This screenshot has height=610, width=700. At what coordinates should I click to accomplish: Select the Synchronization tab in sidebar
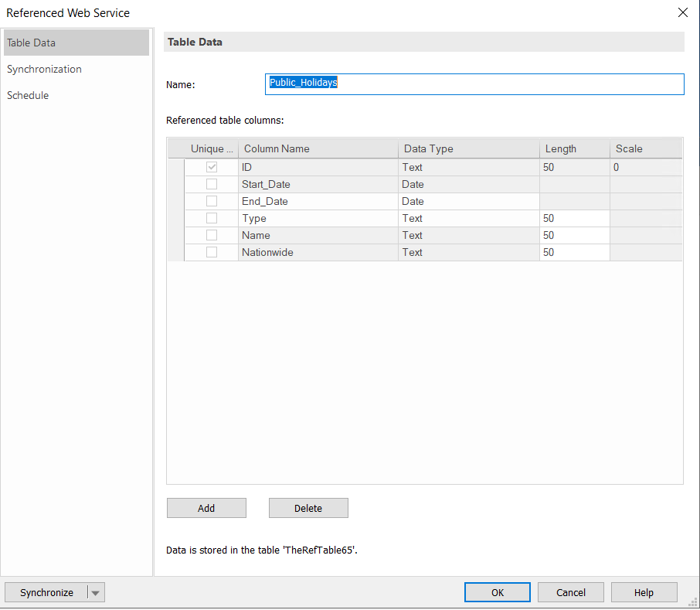tap(44, 69)
